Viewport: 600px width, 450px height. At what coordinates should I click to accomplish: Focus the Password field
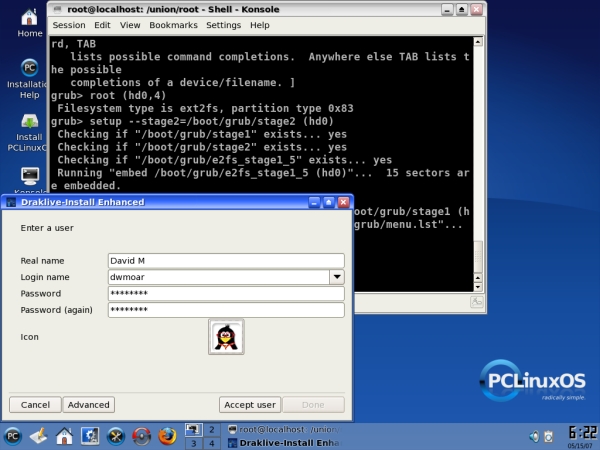(x=226, y=293)
